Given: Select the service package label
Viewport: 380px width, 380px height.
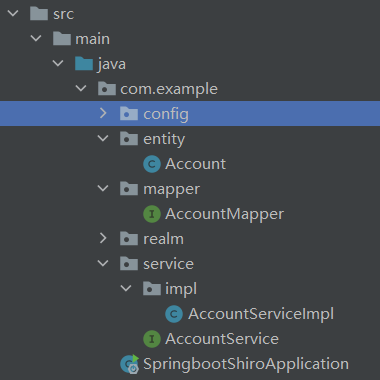Looking at the screenshot, I should click(x=168, y=264).
